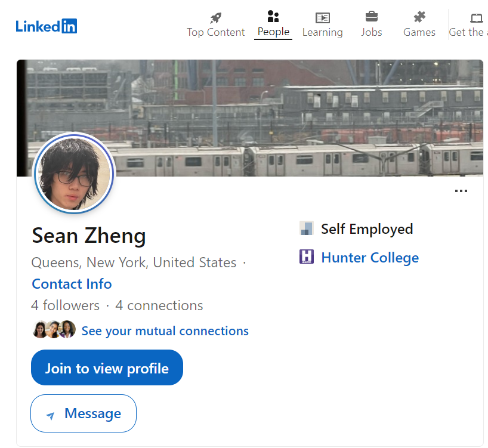The image size is (488, 448).
Task: Click the Hunter College logo icon
Action: [x=307, y=257]
